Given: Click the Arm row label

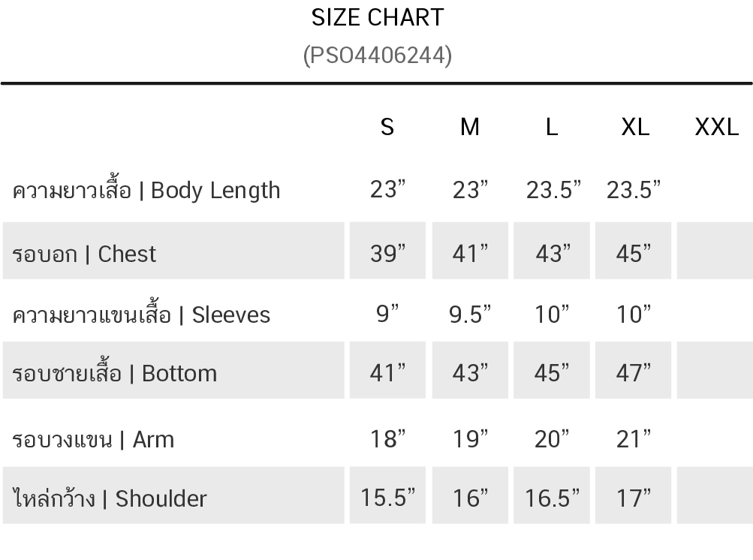Looking at the screenshot, I should tap(93, 438).
